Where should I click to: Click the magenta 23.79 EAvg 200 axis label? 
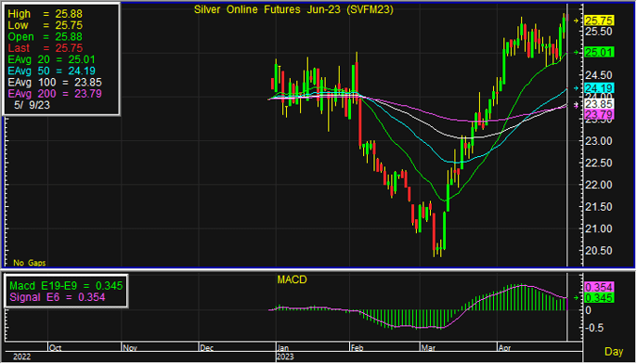(x=599, y=115)
